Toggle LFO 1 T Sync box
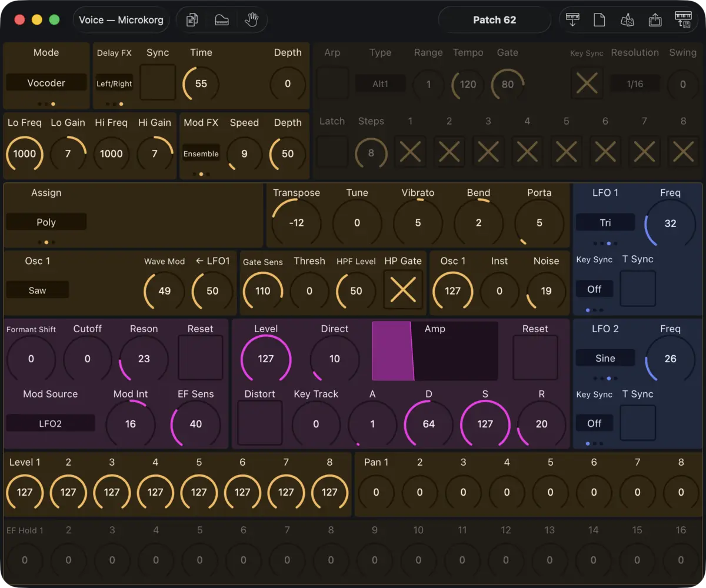The height and width of the screenshot is (588, 706). (x=638, y=289)
